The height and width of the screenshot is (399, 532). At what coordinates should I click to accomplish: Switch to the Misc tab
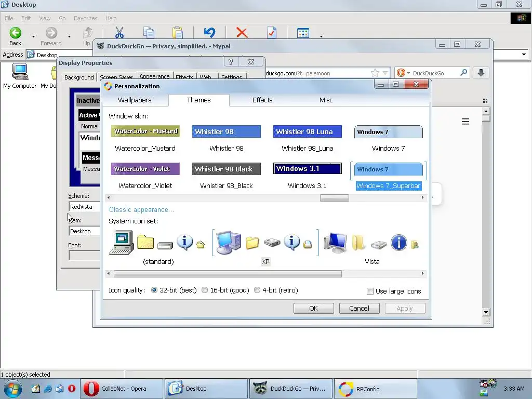(326, 100)
